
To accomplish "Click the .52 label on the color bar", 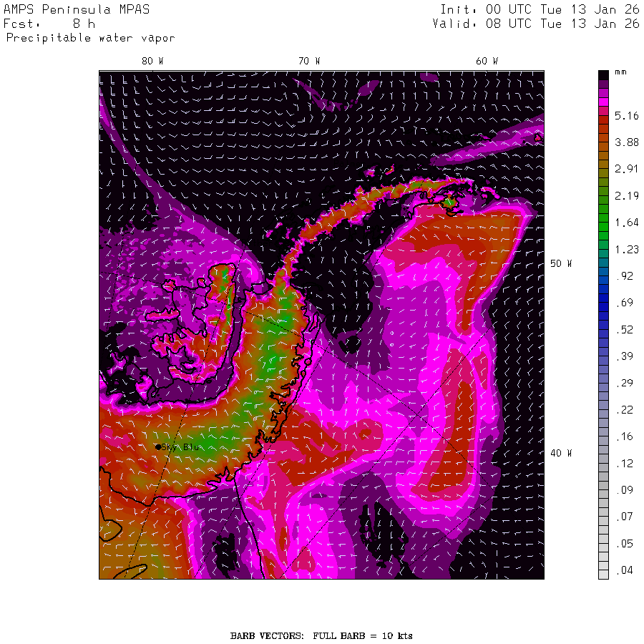I will click(626, 330).
